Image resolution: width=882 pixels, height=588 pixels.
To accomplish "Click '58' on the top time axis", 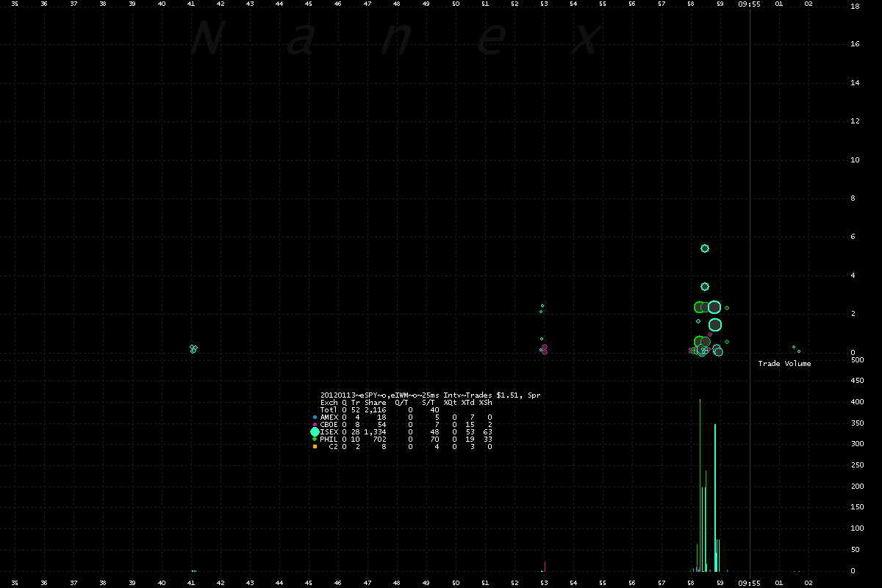I will [691, 4].
